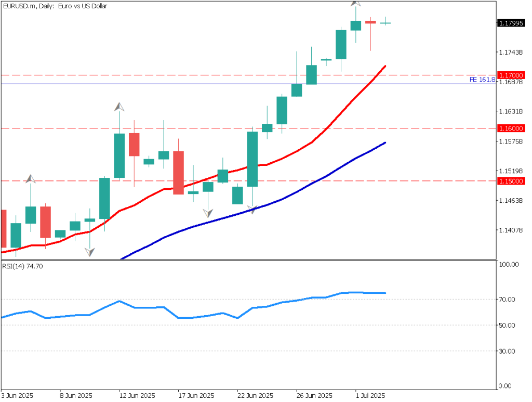This screenshot has width=532, height=402.
Task: Select the red 1.17000 price level tag
Action: [x=510, y=75]
